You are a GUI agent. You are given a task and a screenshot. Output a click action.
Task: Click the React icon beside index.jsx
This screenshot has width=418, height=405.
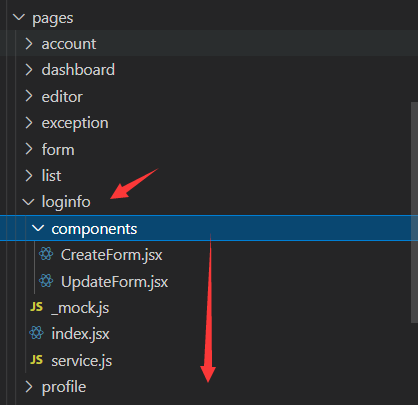pos(36,333)
